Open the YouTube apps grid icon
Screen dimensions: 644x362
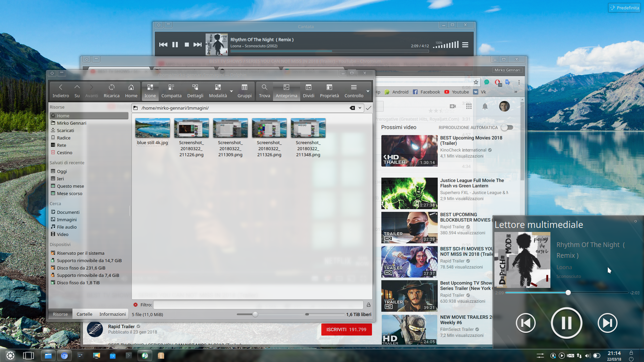click(x=469, y=106)
